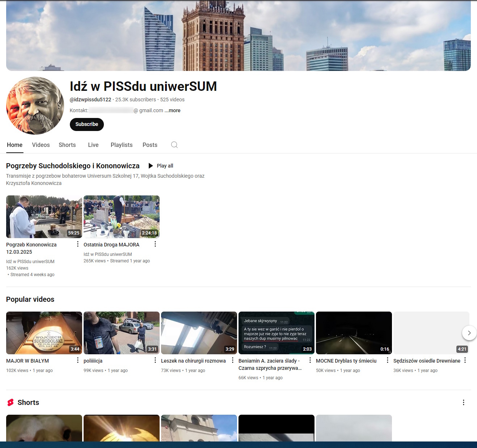Open menu for Leszek na chirurgii rozmowa
The image size is (477, 448).
tap(233, 360)
